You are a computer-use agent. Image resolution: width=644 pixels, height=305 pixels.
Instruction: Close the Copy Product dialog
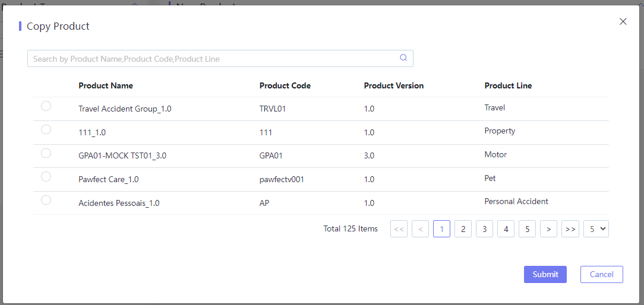(x=623, y=22)
